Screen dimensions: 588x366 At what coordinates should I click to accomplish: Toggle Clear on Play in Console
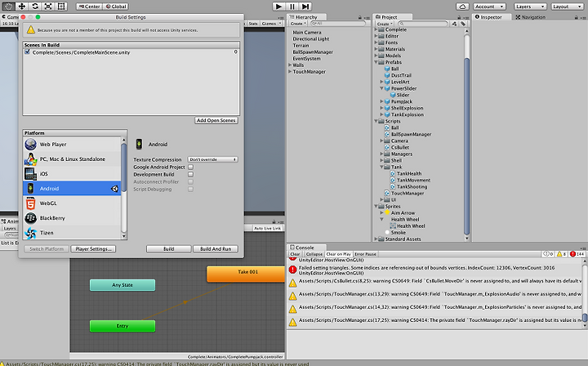point(339,254)
